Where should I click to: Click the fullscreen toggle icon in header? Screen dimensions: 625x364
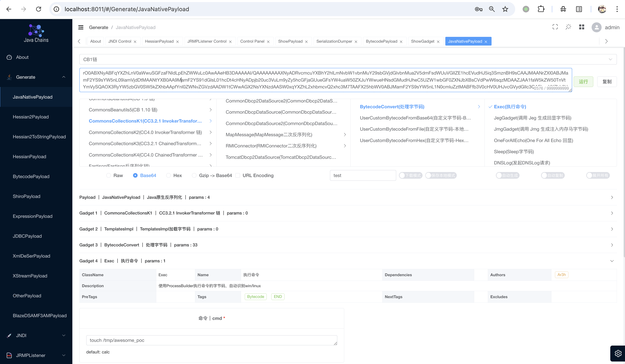555,27
